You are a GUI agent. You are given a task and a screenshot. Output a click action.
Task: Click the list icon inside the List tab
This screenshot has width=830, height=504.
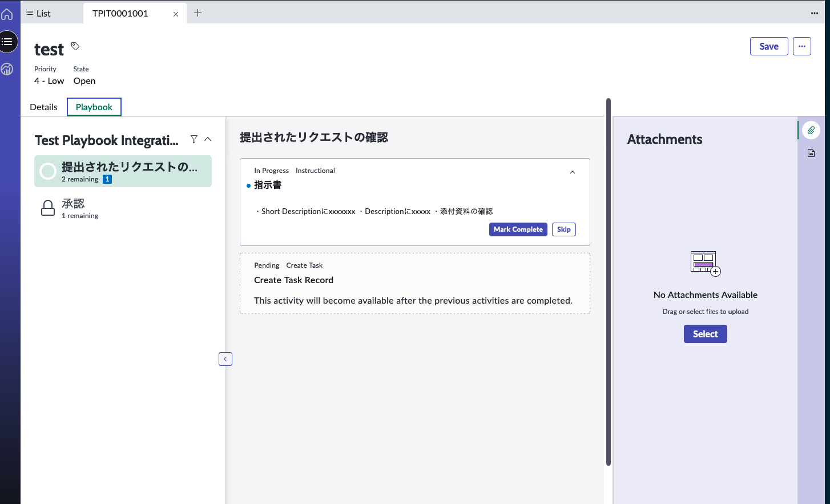[x=31, y=13]
